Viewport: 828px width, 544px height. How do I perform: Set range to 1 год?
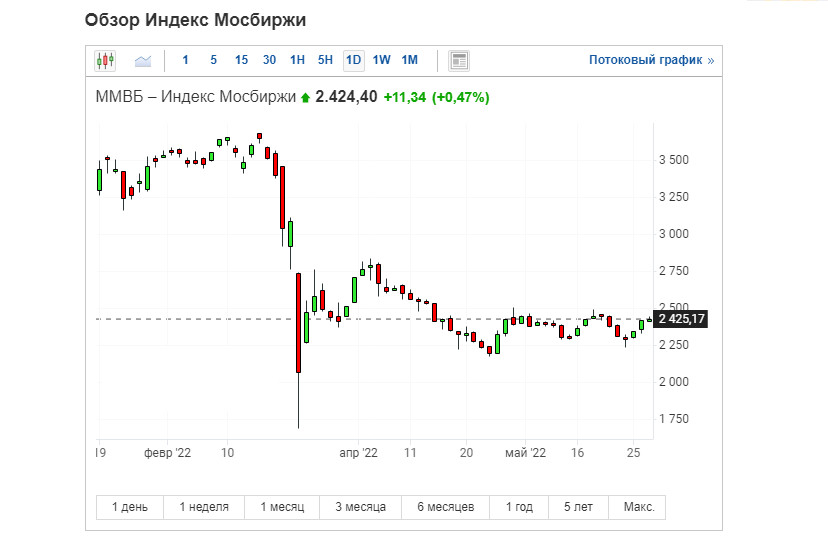[x=519, y=507]
